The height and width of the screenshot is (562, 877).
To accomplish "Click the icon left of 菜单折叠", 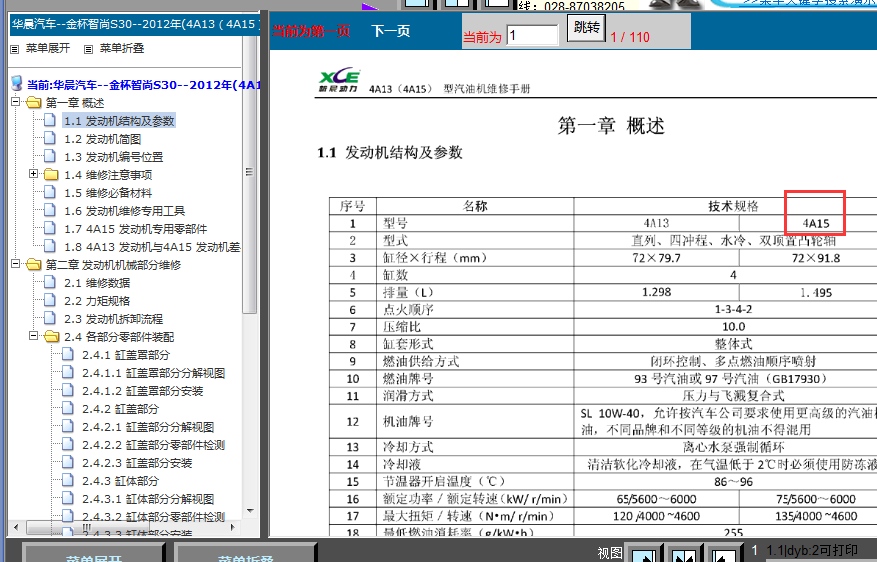I will pos(88,49).
